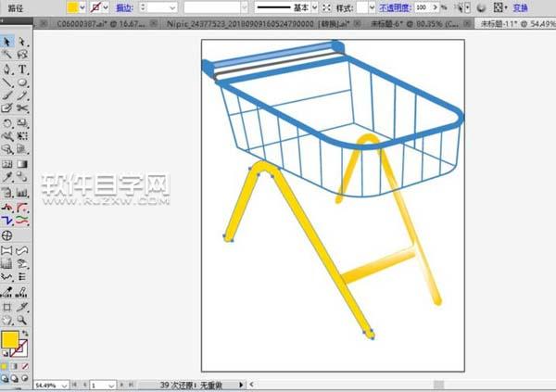Switch to the third screen mode button

pos(25,378)
